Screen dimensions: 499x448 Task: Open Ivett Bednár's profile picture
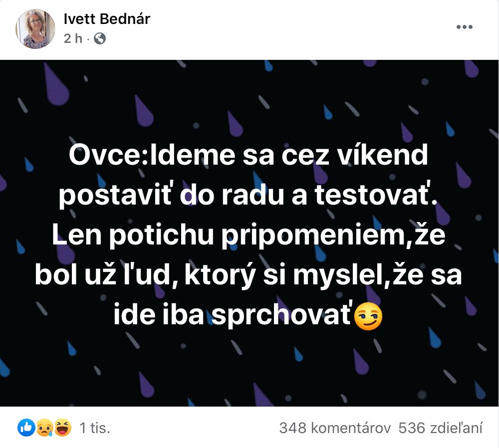(x=35, y=29)
